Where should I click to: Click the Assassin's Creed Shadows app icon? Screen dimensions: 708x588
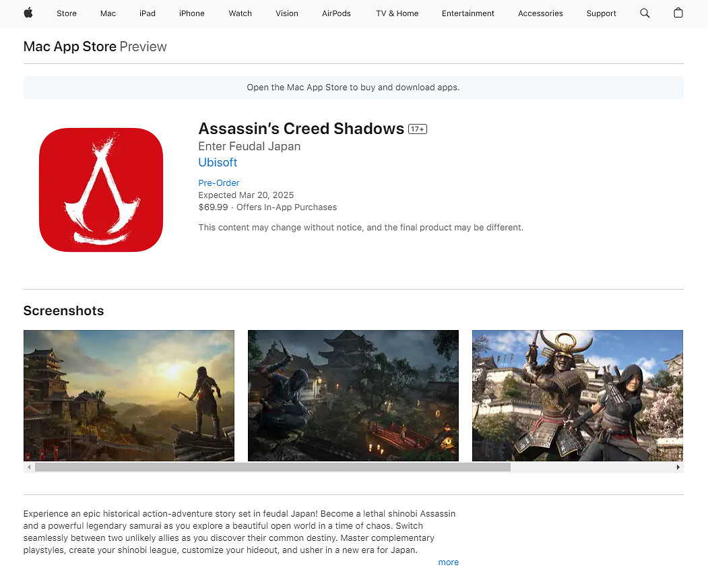[101, 190]
